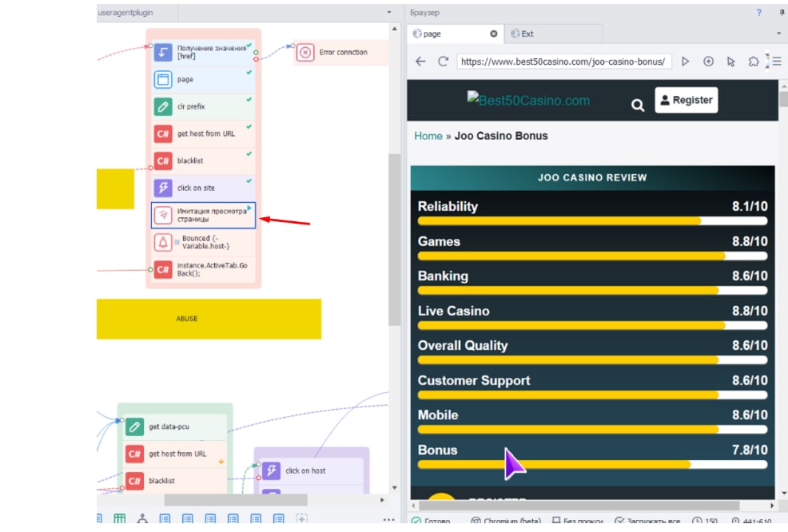The height and width of the screenshot is (532, 788).
Task: Click the browser back arrow
Action: (x=421, y=62)
